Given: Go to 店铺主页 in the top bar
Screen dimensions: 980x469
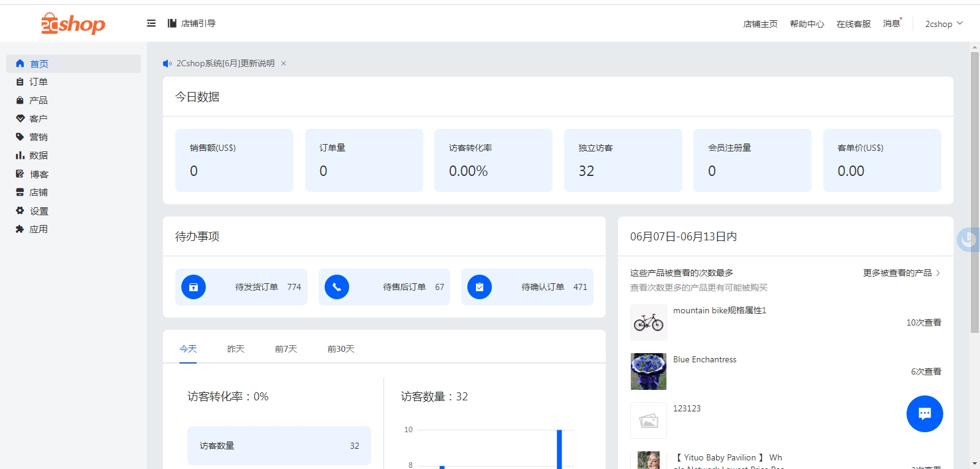Looking at the screenshot, I should 760,24.
